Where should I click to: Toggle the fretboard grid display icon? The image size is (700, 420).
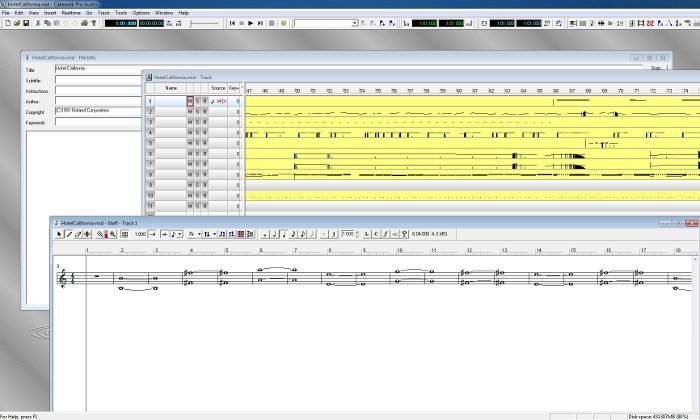(241, 234)
